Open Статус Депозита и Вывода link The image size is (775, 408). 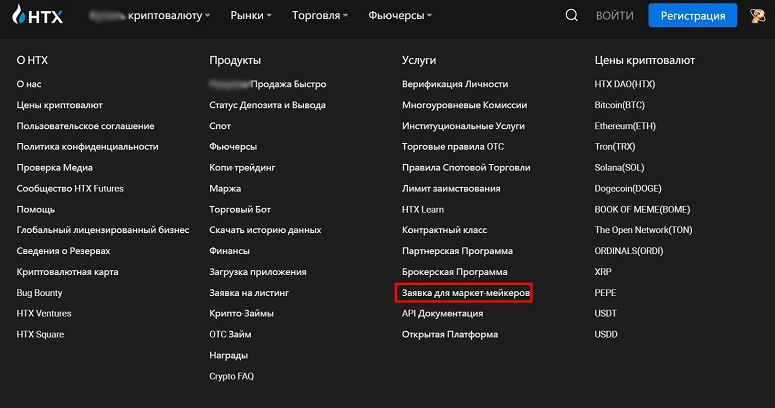[x=267, y=105]
